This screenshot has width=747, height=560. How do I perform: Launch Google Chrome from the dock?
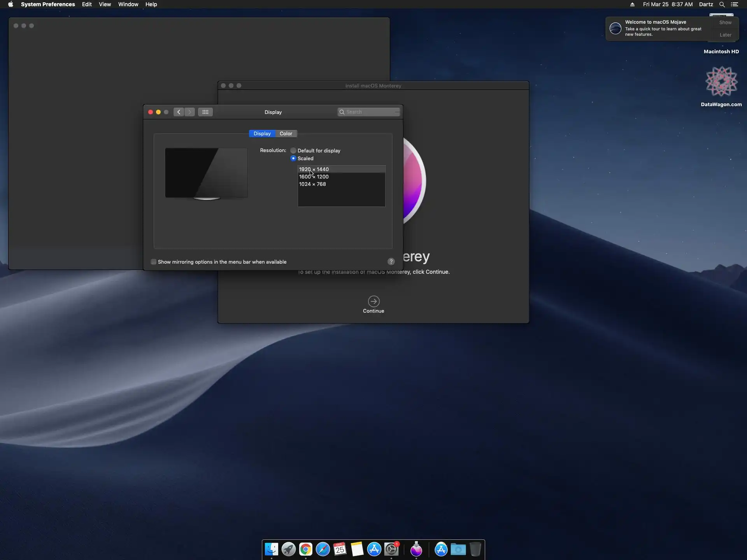pos(306,549)
